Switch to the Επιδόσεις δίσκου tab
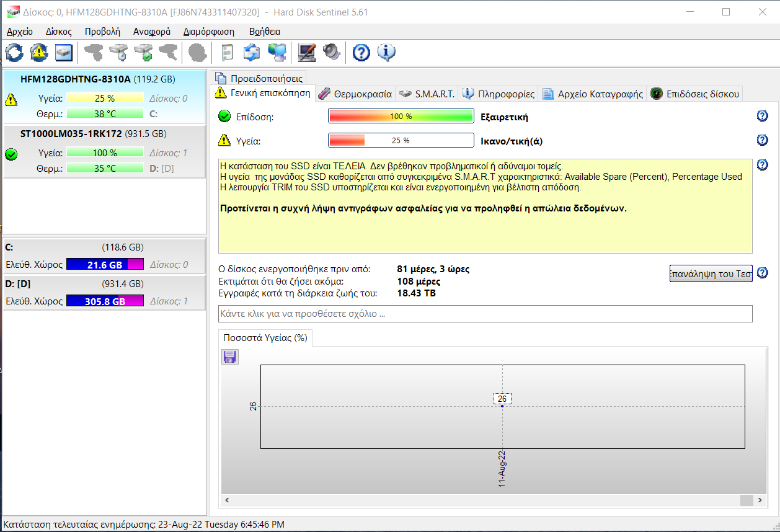This screenshot has width=780, height=532. [x=694, y=94]
